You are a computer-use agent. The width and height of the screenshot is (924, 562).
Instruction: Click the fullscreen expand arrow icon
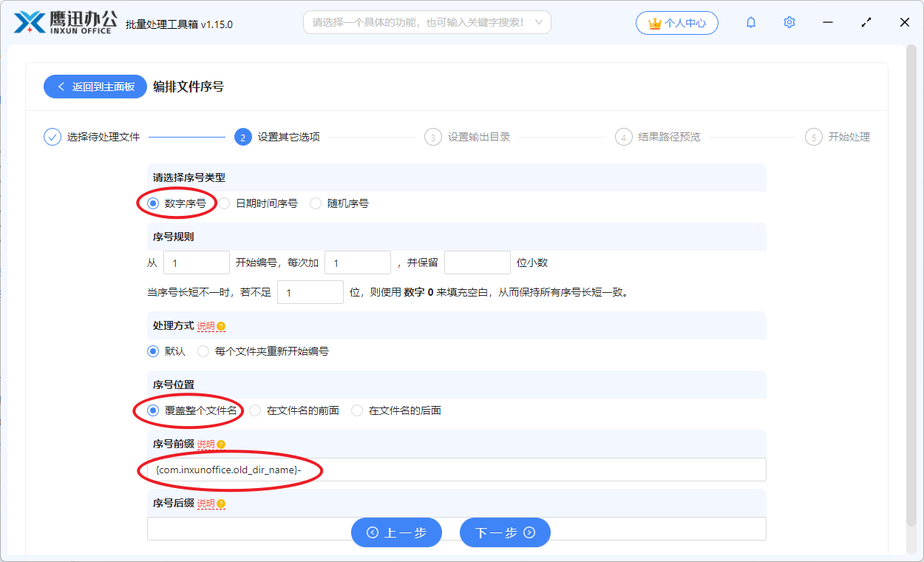click(866, 22)
